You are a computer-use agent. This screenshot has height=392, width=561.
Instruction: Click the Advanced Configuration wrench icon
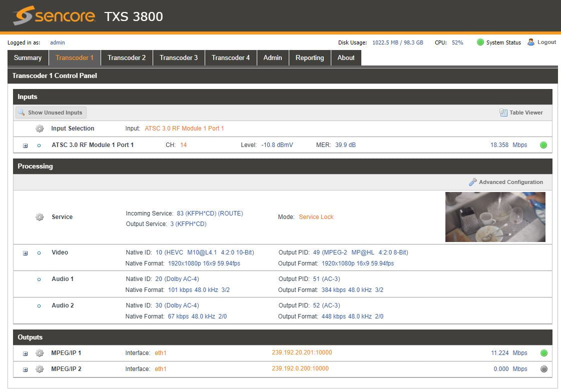(472, 182)
